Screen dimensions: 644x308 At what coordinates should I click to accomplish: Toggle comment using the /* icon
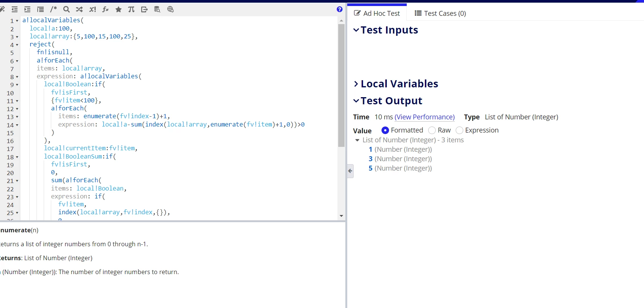pos(53,9)
